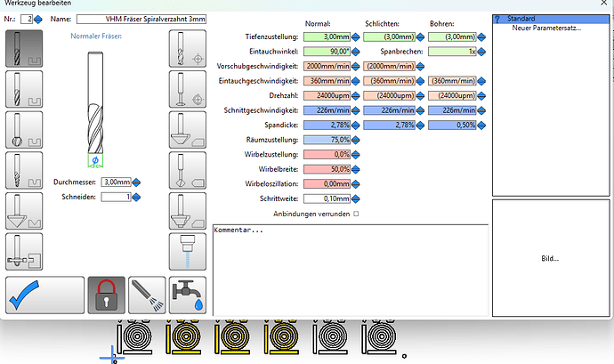The image size is (614, 364).
Task: Close the Werkzeug bearbeiten dialog
Action: [604, 4]
